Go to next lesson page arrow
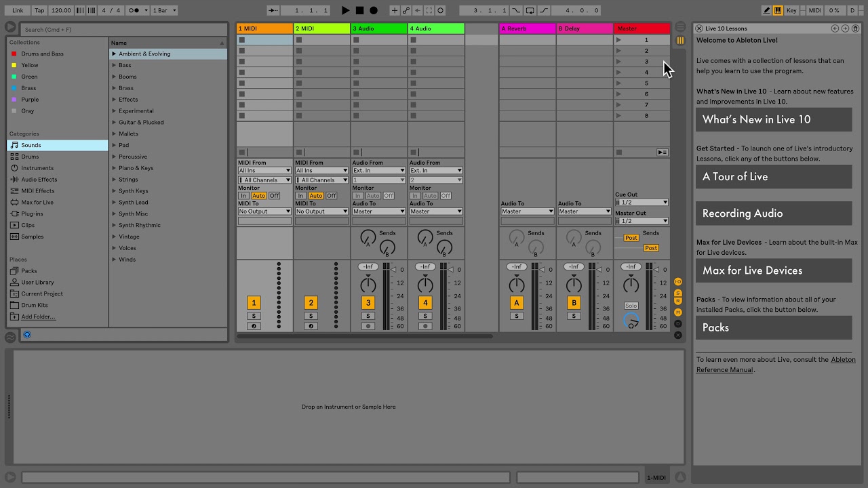 845,28
